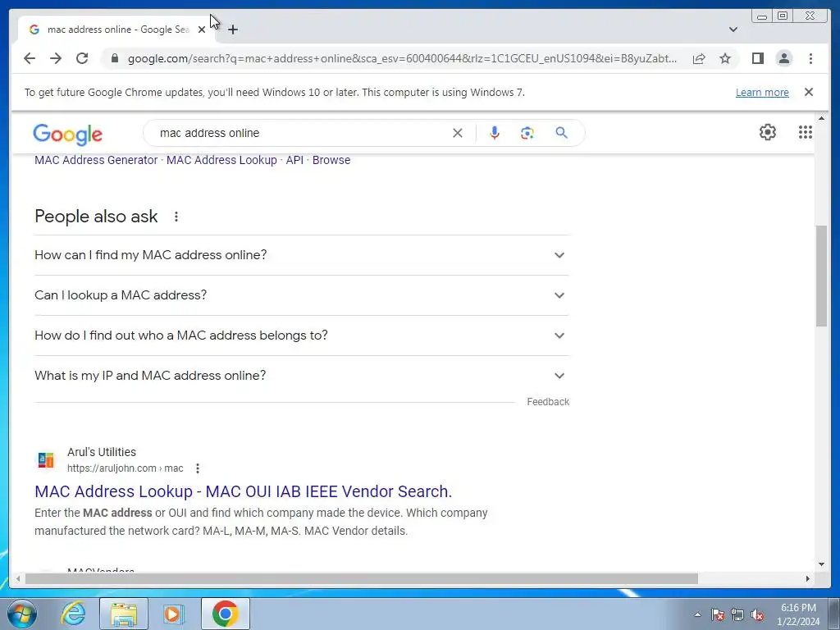Show hidden system tray icons
The image size is (840, 630).
[x=697, y=614]
